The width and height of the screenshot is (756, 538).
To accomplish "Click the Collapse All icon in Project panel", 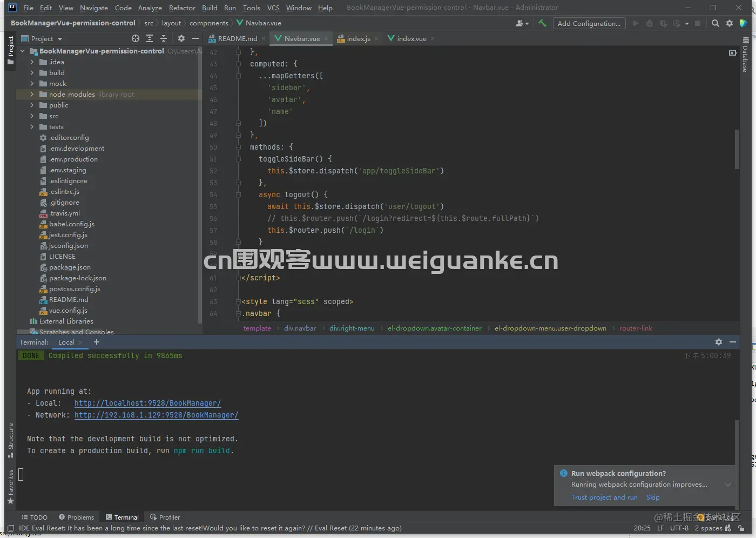I will (164, 38).
